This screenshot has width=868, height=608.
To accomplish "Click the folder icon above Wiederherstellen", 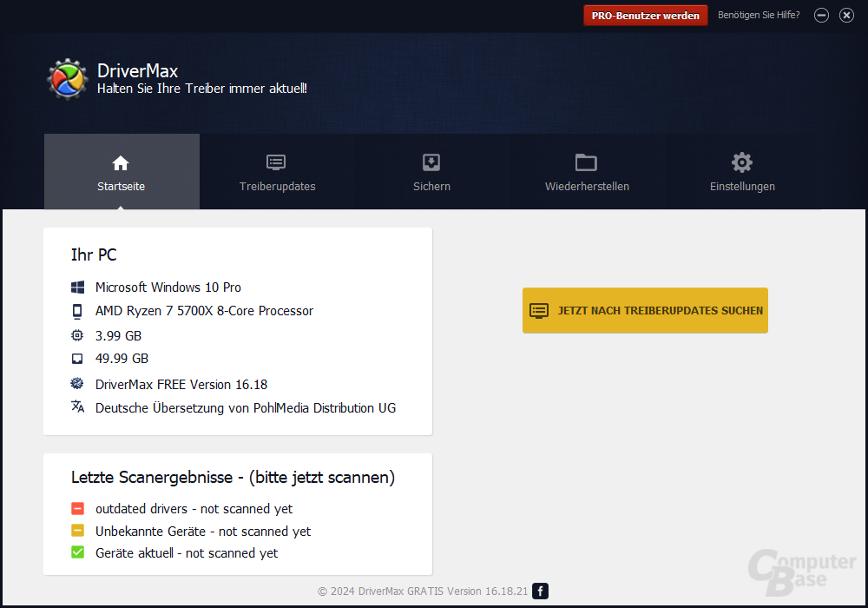I will tap(586, 162).
